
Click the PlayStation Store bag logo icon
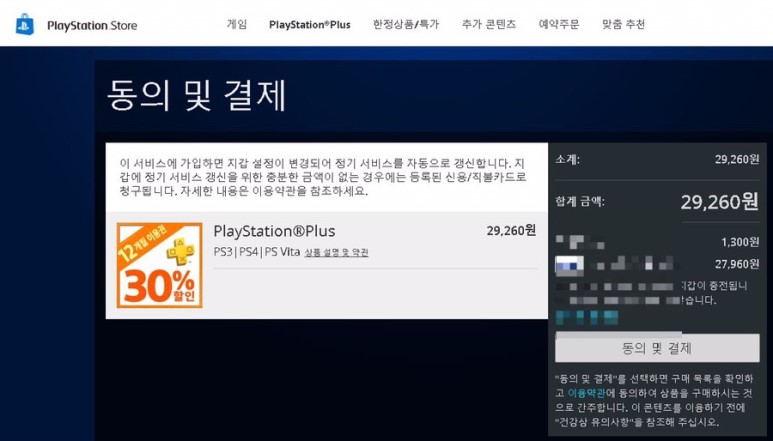[25, 24]
